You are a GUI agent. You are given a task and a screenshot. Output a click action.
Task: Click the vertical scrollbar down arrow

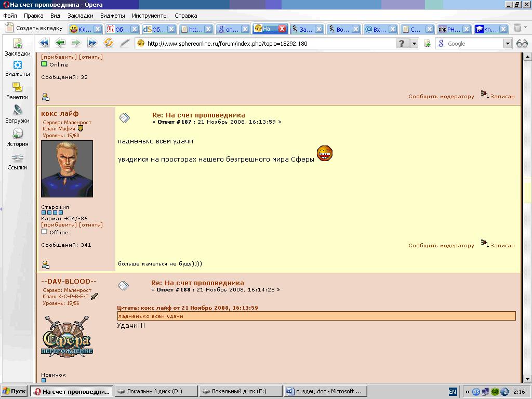tap(527, 379)
